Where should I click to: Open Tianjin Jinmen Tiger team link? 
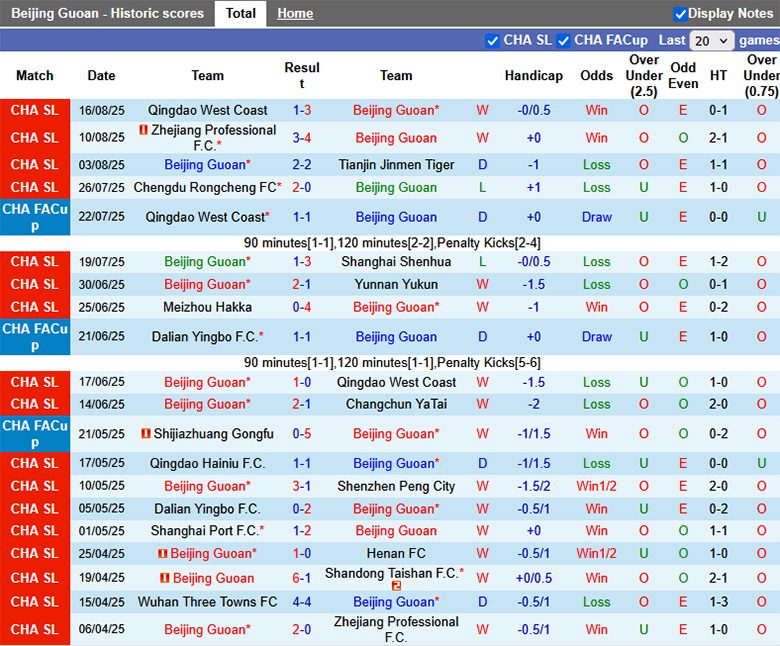[396, 165]
